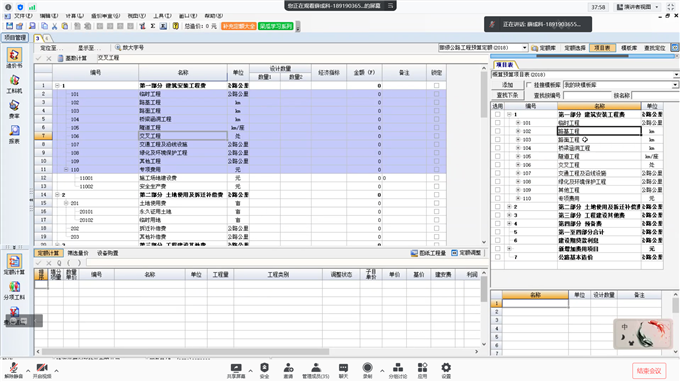Open the 文件 menu
This screenshot has height=382, width=680.
click(x=23, y=16)
